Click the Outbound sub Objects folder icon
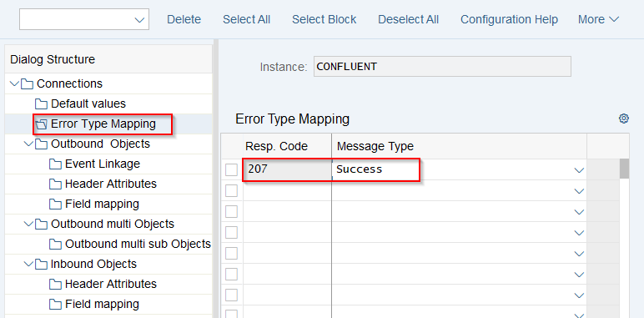Image resolution: width=644 pixels, height=318 pixels. click(55, 244)
